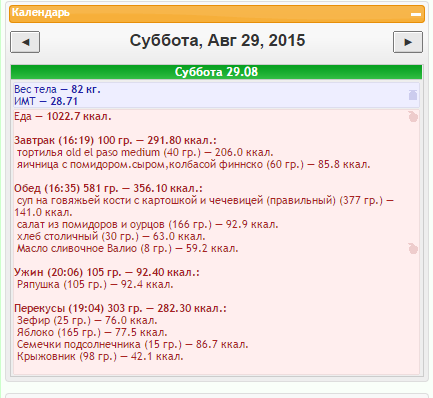Screen dimensions: 433x398
Task: Collapse the Календарь panel with minus icon
Action: [x=415, y=14]
